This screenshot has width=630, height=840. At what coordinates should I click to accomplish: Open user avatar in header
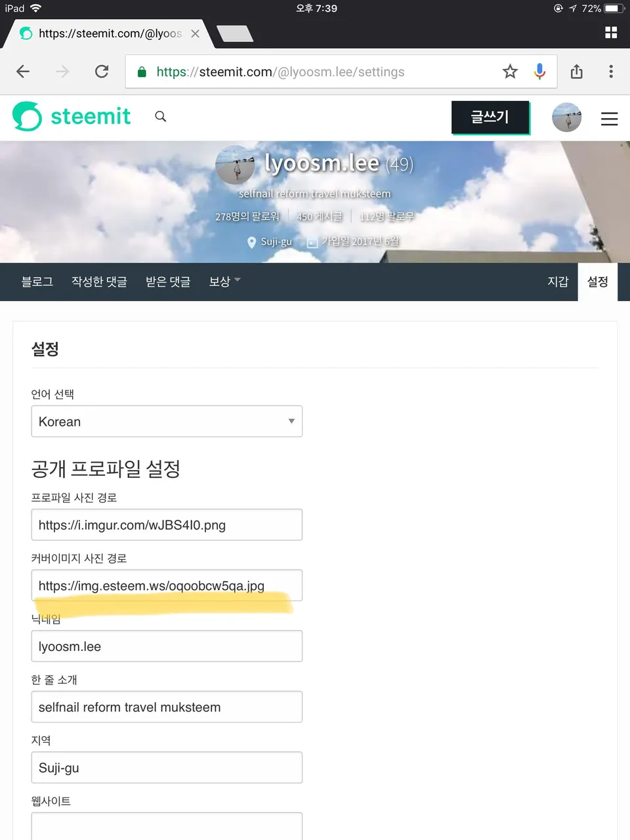point(567,117)
